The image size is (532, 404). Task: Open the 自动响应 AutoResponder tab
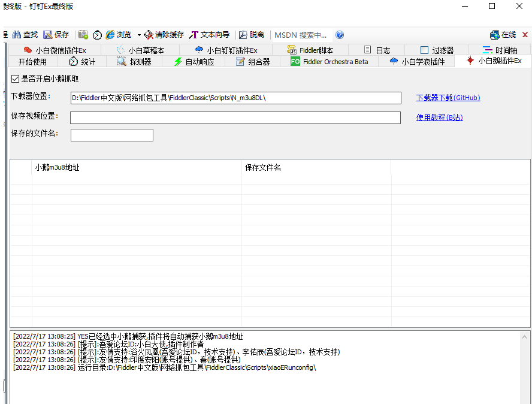(x=194, y=62)
